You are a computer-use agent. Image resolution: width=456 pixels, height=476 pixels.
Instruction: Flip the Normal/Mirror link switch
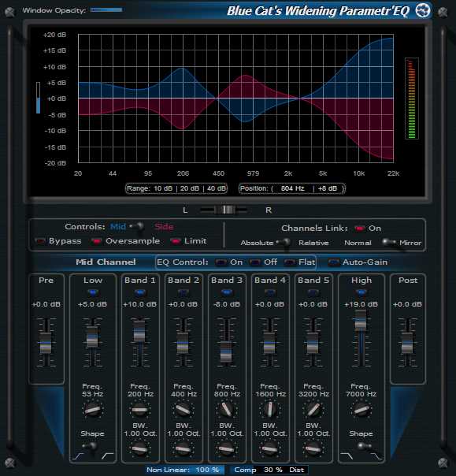tap(388, 242)
